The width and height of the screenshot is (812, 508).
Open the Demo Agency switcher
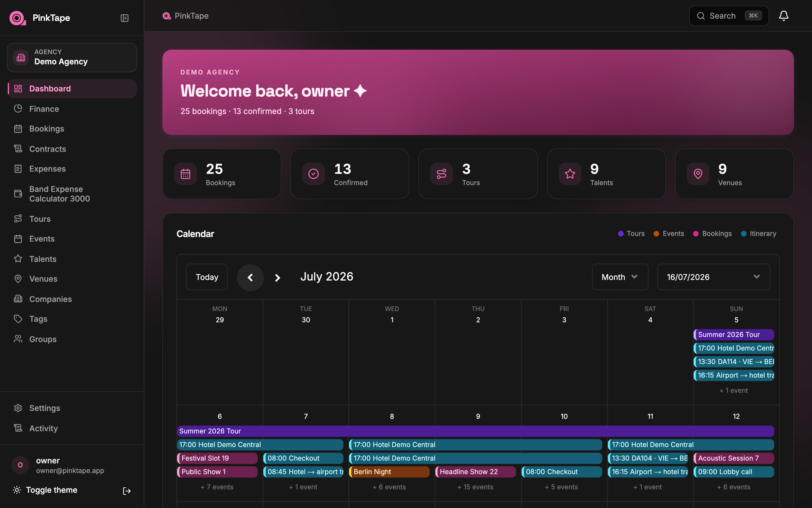72,58
